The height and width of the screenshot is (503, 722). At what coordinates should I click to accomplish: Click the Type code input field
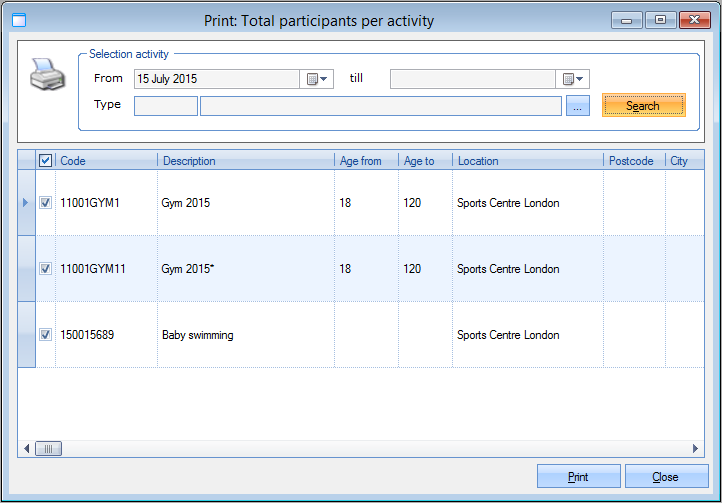coord(165,106)
